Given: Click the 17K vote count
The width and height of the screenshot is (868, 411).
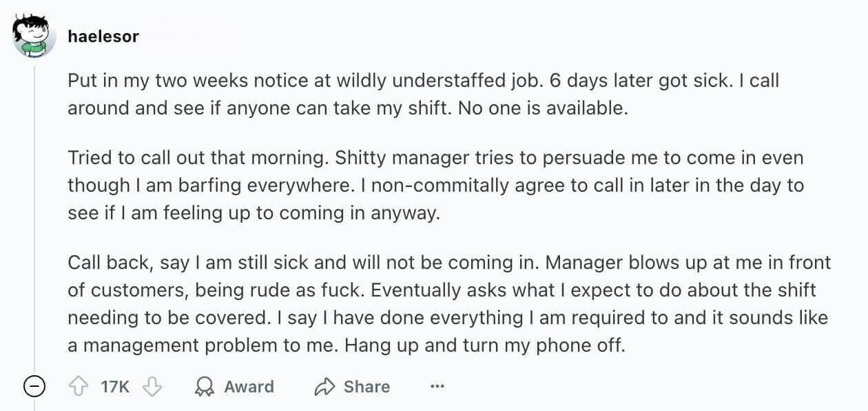Looking at the screenshot, I should (114, 387).
